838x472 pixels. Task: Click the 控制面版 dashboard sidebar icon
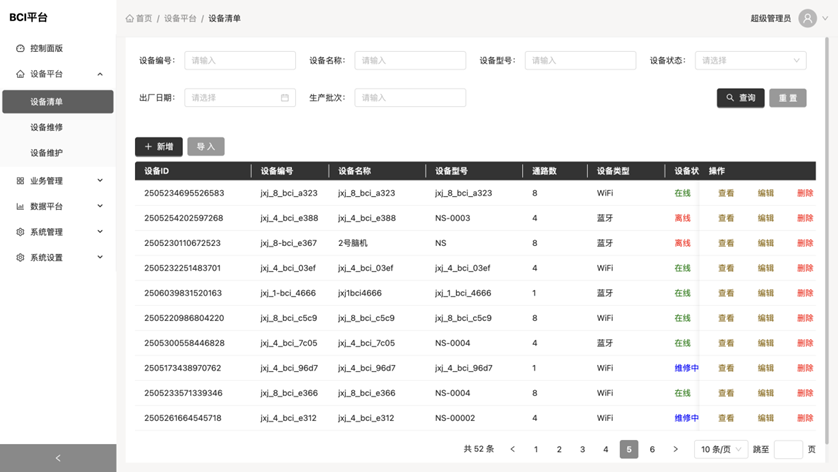click(20, 48)
